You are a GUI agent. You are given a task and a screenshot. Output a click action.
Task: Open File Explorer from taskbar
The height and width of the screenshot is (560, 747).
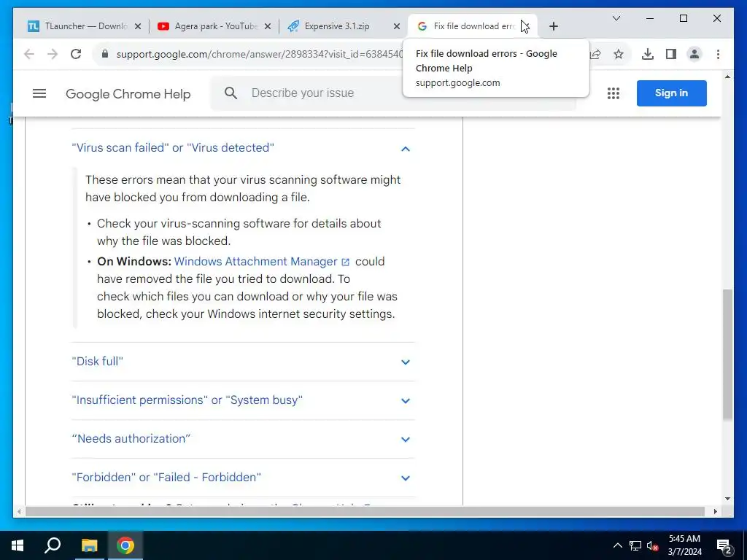click(x=89, y=545)
